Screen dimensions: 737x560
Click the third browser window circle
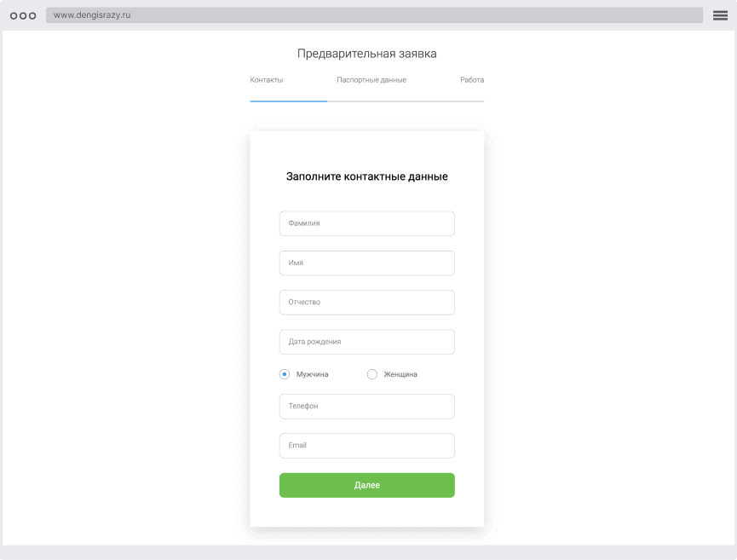[x=32, y=15]
